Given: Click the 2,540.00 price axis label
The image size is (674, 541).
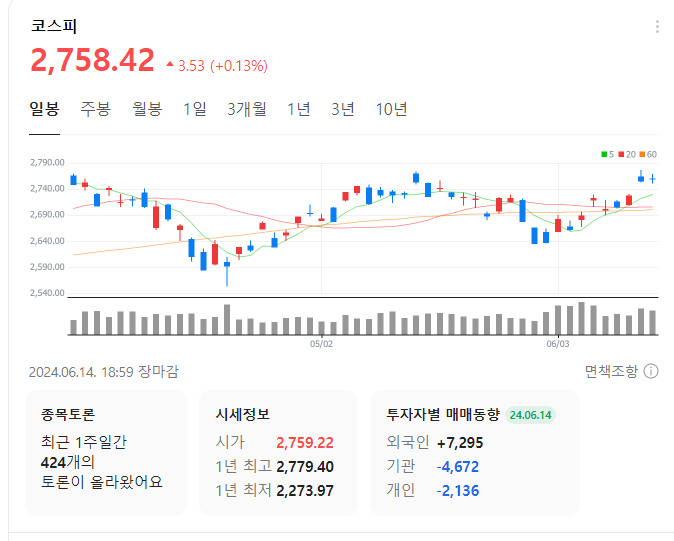Looking at the screenshot, I should tap(47, 293).
